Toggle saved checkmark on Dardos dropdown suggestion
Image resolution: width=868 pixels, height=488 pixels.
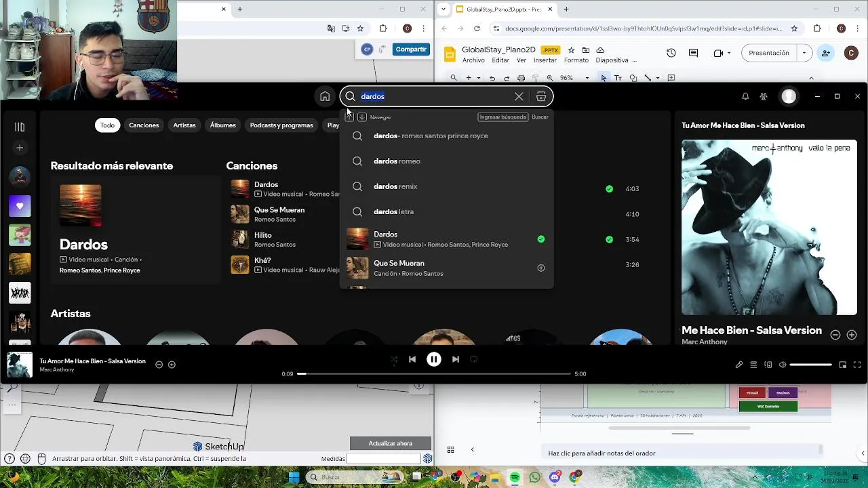(541, 239)
